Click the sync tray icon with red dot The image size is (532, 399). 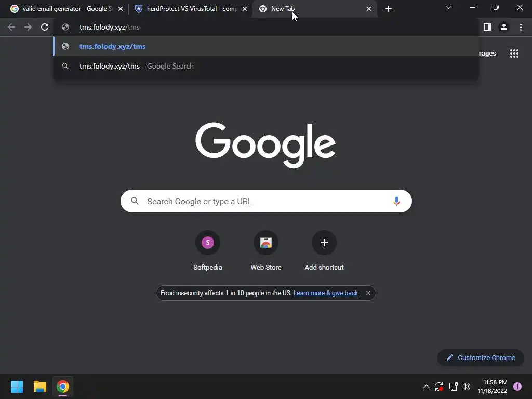tap(439, 387)
